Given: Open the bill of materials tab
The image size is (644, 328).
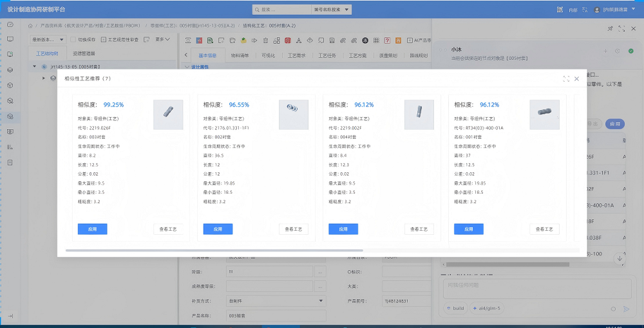Looking at the screenshot, I should [x=240, y=55].
